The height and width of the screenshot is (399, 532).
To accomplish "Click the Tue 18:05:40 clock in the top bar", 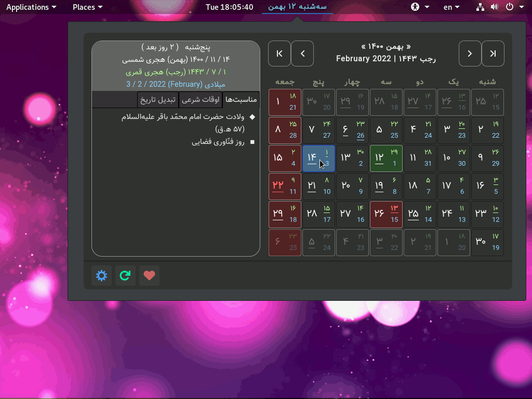I will [229, 7].
